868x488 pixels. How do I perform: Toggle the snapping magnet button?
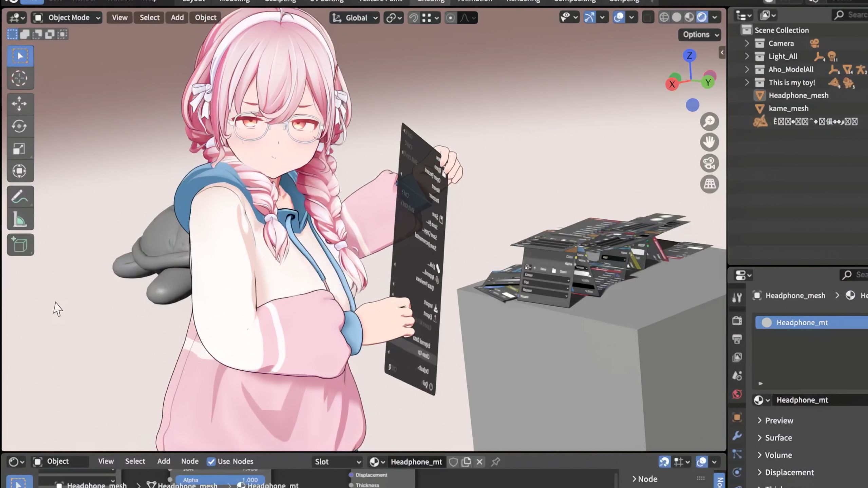tap(413, 18)
